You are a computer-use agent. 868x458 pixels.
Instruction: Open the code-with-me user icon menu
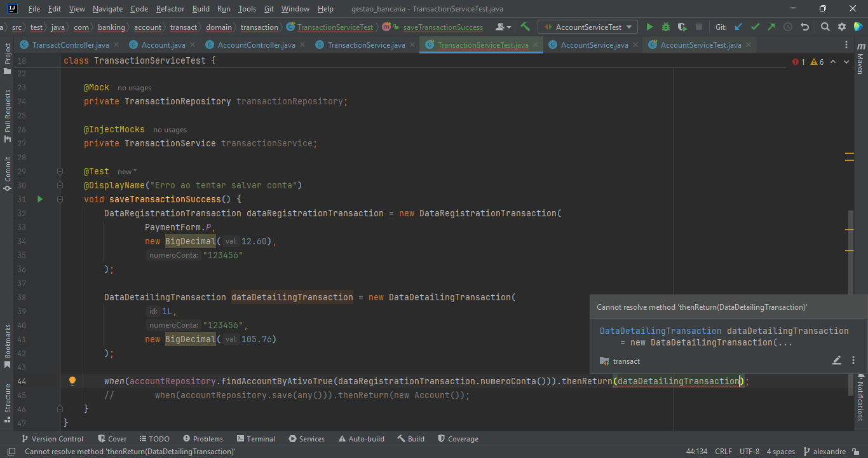tap(503, 27)
